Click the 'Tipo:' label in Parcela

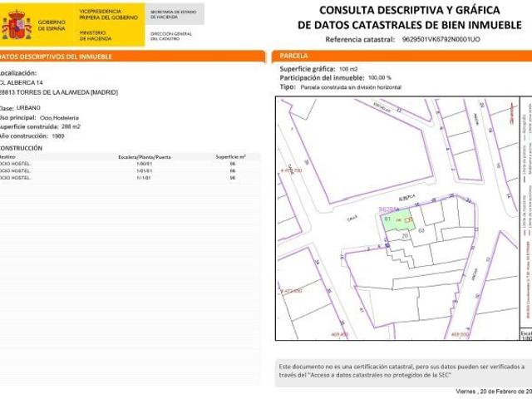point(288,86)
